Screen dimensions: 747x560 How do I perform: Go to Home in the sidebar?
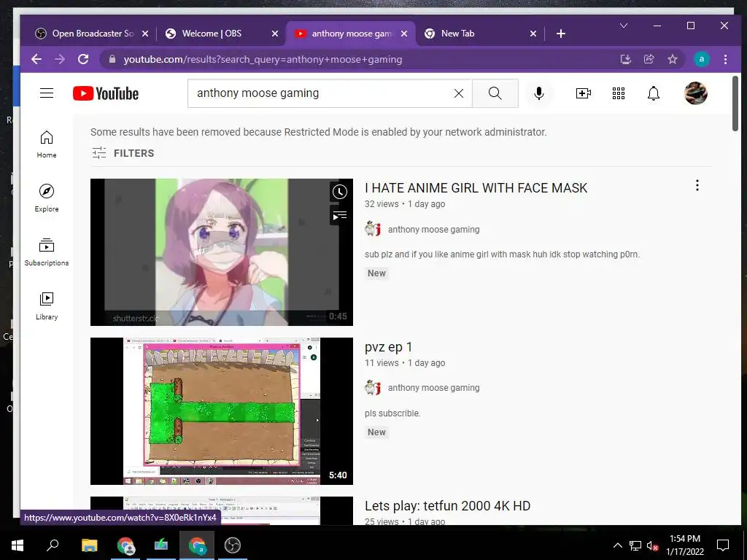click(x=47, y=144)
